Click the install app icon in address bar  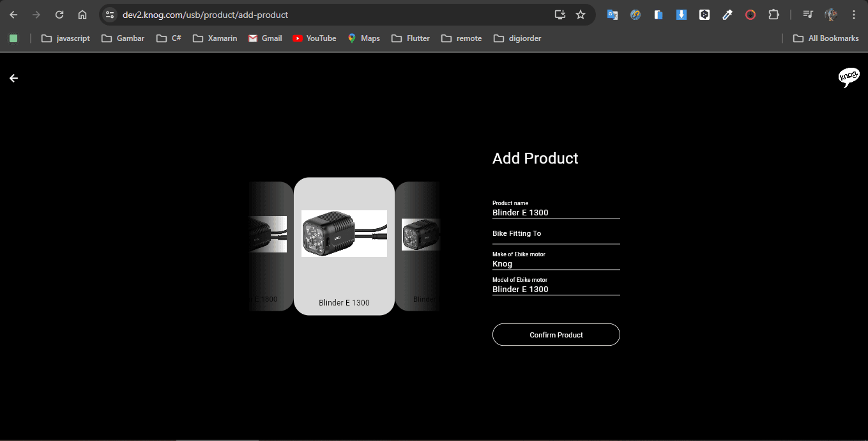click(x=560, y=15)
